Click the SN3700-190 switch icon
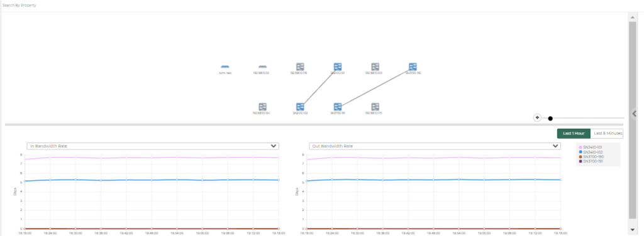This screenshot has height=236, width=644. 413,67
